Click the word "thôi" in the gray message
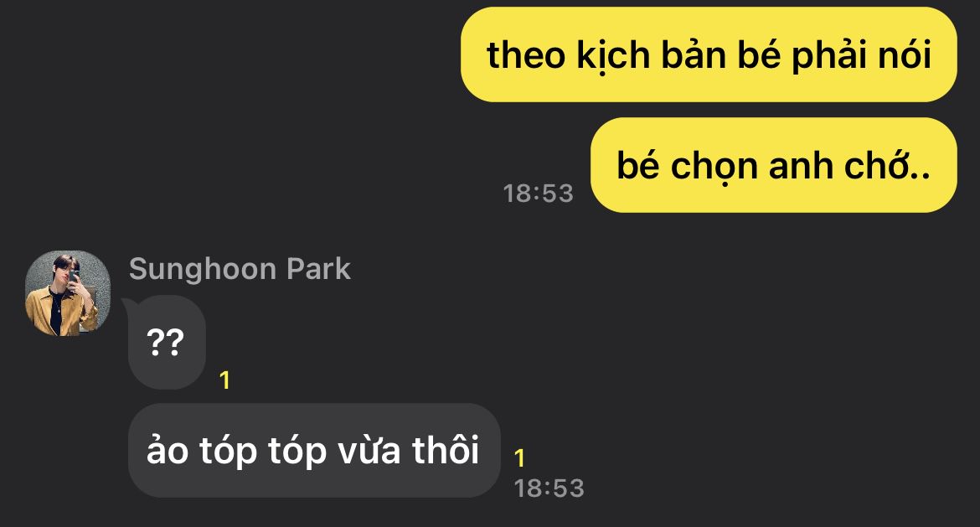Viewport: 980px width, 527px height. tap(445, 450)
